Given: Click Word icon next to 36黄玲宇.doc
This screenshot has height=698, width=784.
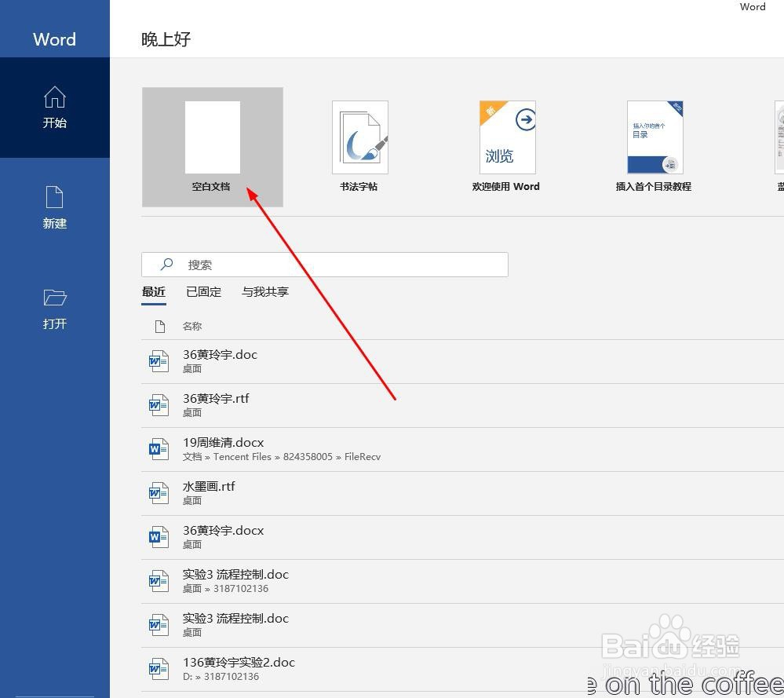Looking at the screenshot, I should click(159, 361).
